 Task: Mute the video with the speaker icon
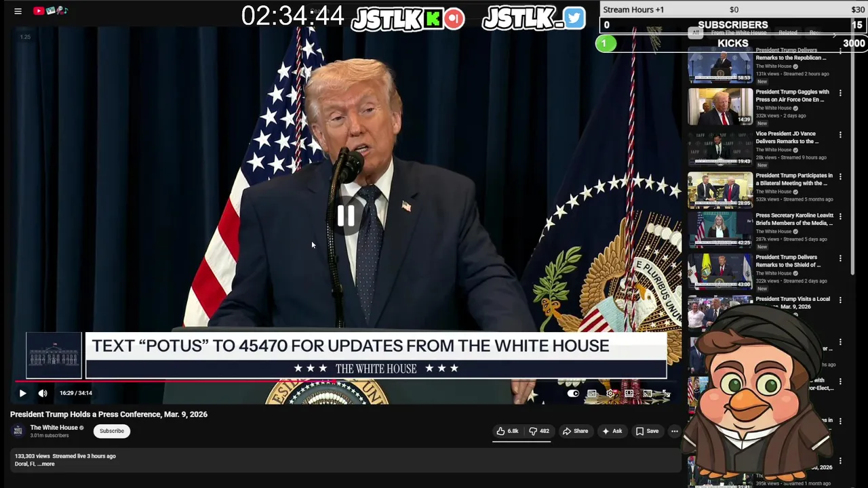click(43, 393)
